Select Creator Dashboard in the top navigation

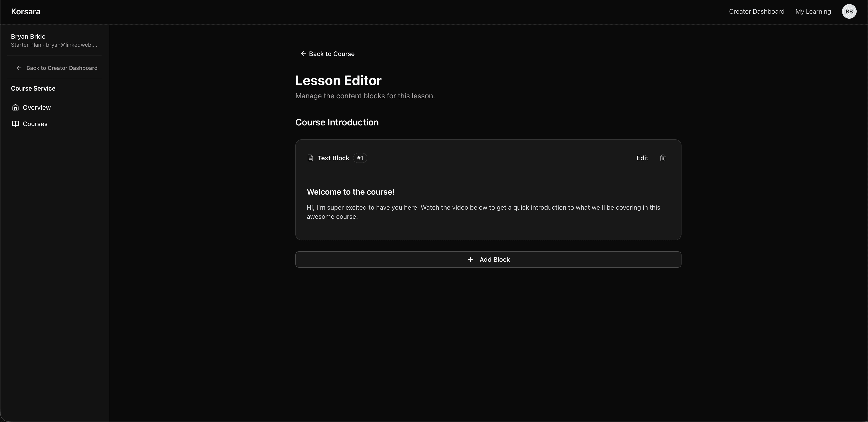[x=756, y=11]
